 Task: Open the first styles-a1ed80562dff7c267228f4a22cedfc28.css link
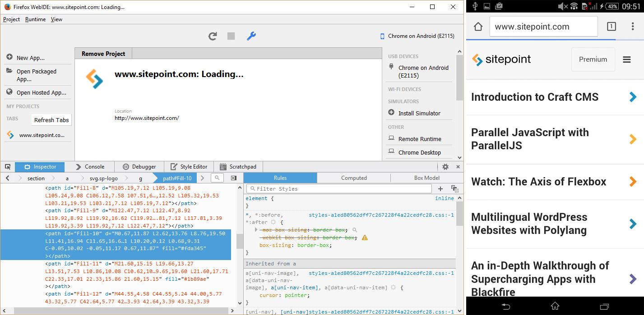[x=381, y=215]
